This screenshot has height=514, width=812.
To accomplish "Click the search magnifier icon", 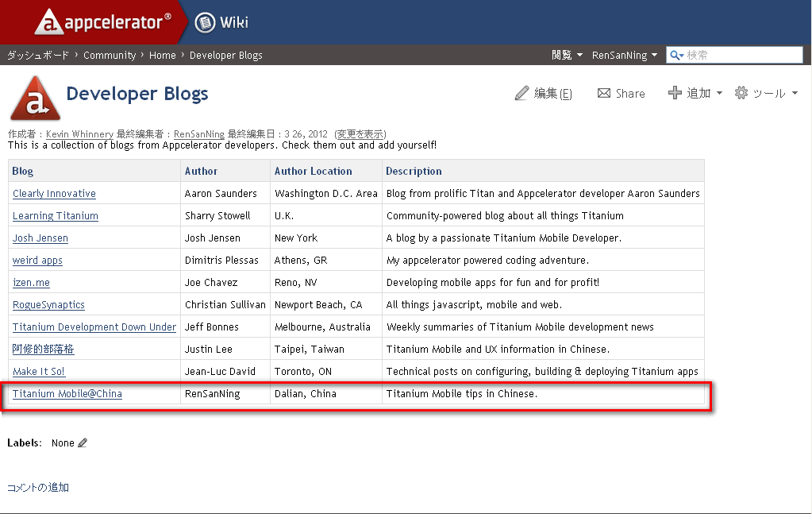I will 675,55.
